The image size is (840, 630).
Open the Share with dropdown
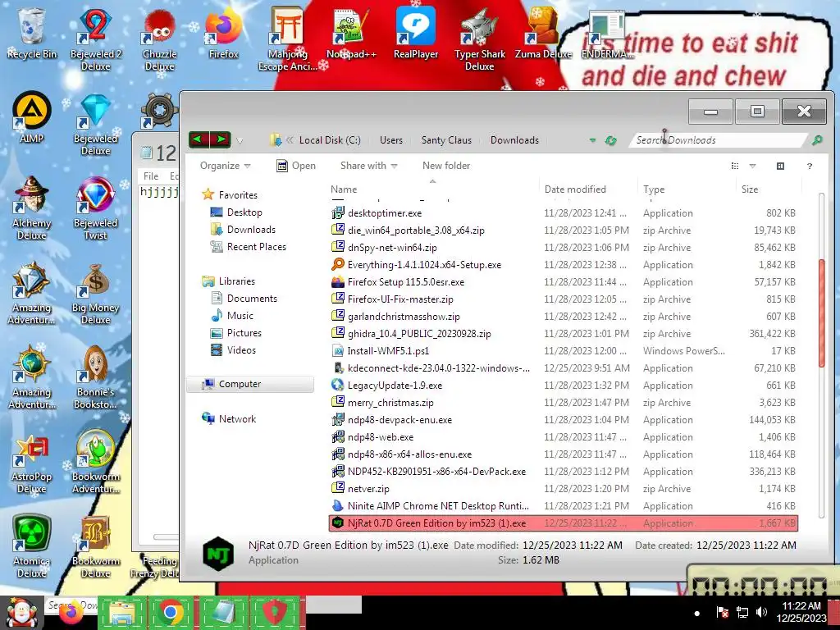[x=368, y=166]
